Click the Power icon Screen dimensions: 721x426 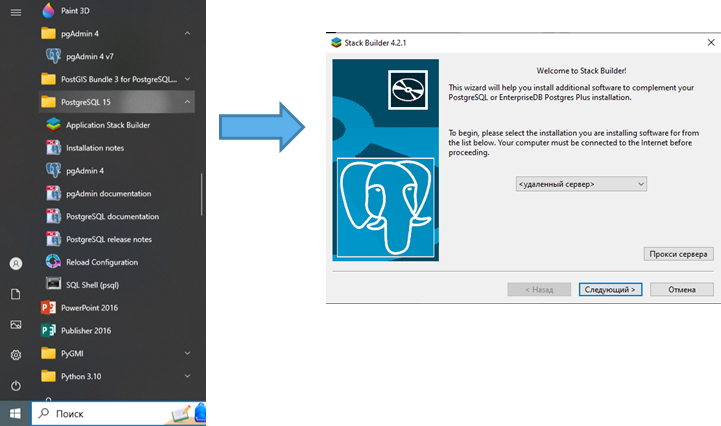click(x=16, y=386)
